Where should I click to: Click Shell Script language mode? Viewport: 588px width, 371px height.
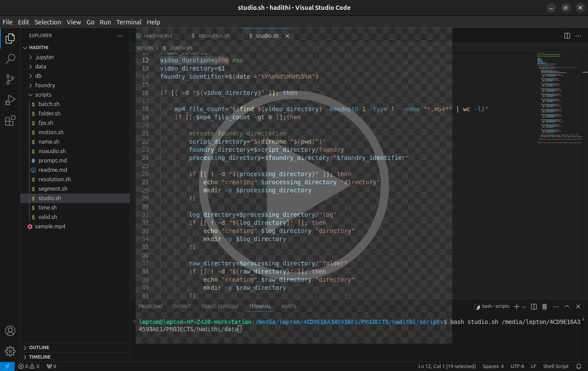555,366
